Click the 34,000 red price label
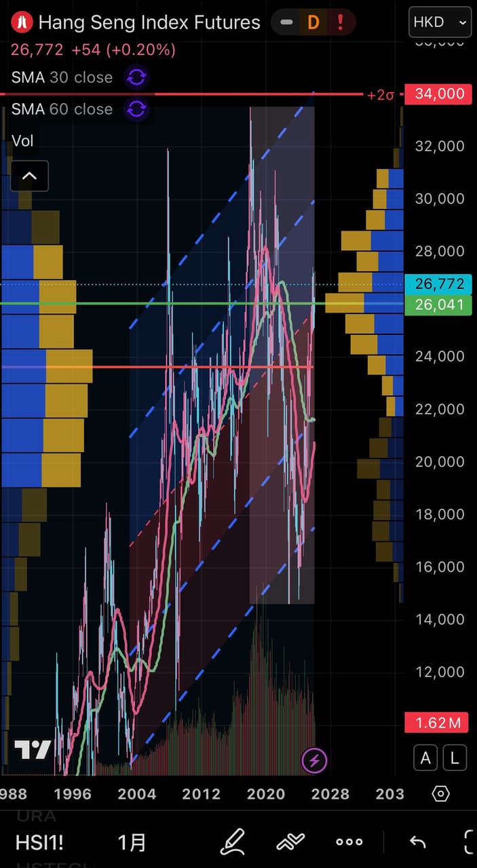This screenshot has height=868, width=477. coord(438,94)
